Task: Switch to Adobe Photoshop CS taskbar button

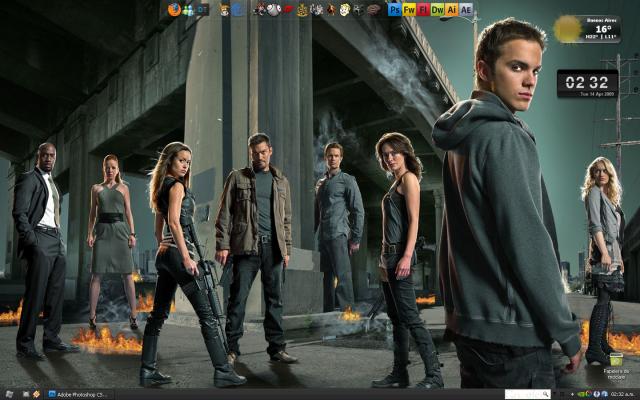Action: [79, 394]
